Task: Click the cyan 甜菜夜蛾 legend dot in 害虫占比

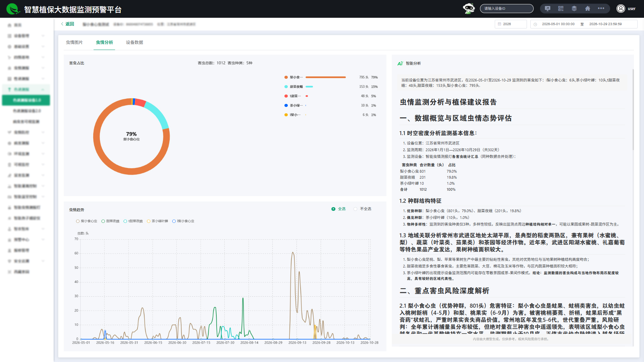Action: (286, 87)
